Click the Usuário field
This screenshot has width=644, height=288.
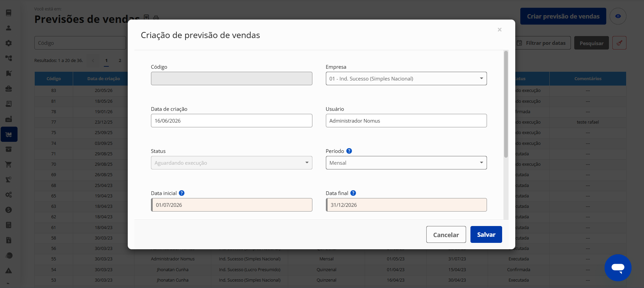click(406, 121)
